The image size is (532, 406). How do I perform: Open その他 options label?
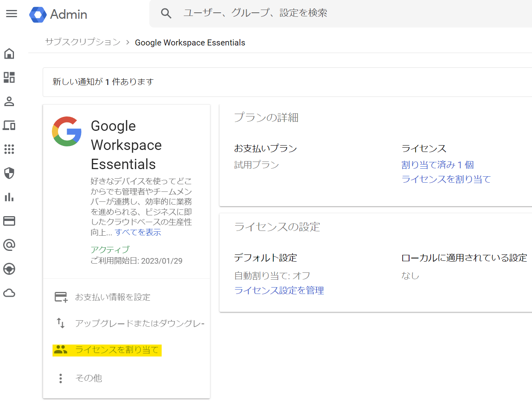tap(89, 378)
